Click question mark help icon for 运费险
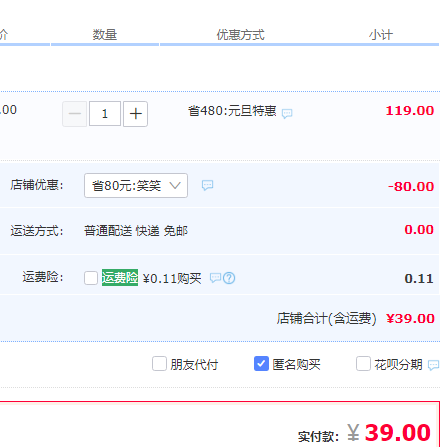The width and height of the screenshot is (447, 447). coord(229,278)
